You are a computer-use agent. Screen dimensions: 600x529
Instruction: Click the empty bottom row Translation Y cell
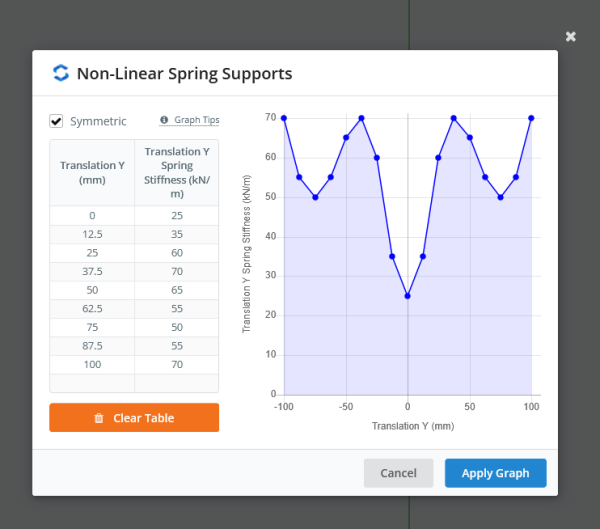point(92,383)
